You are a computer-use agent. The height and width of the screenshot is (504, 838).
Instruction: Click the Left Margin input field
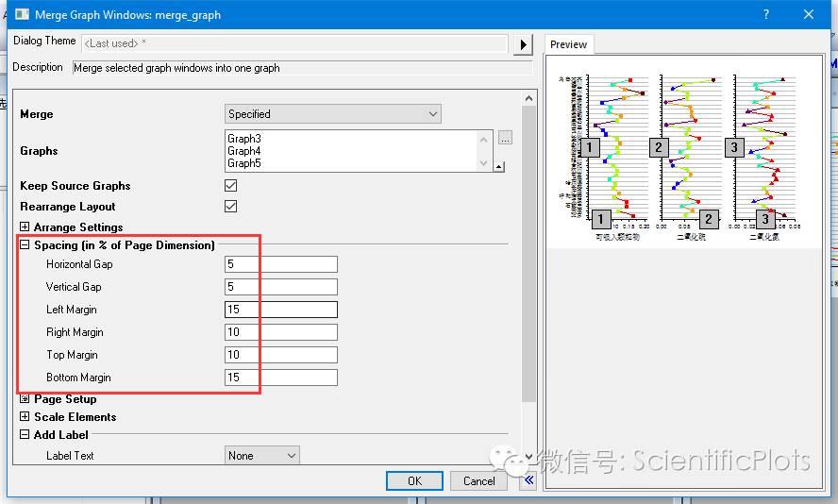point(281,310)
